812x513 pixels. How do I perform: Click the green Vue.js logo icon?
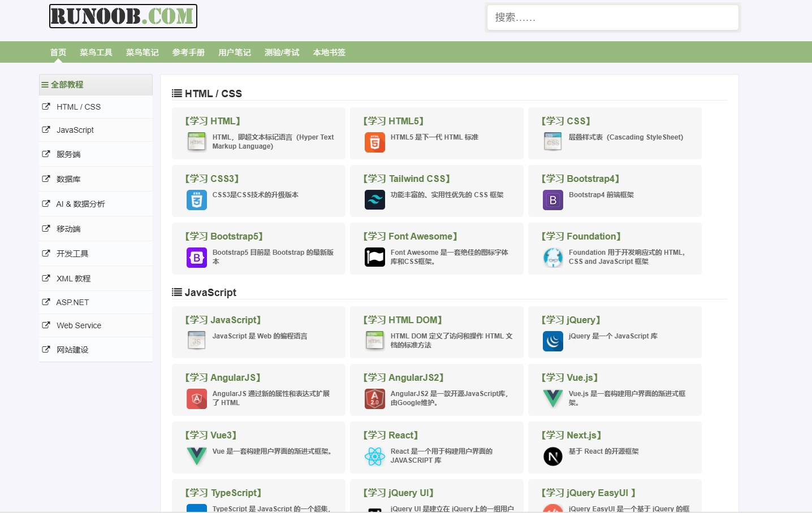click(552, 399)
